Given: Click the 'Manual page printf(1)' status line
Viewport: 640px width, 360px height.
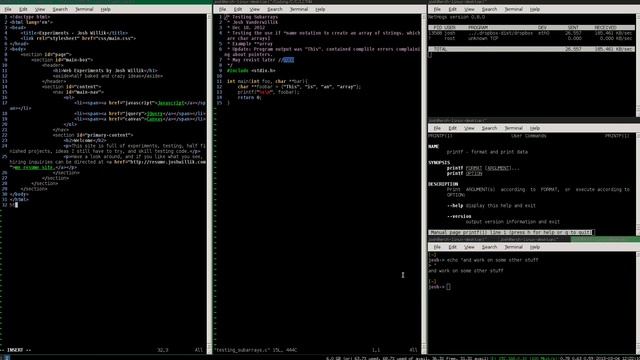Looking at the screenshot, I should [x=510, y=232].
